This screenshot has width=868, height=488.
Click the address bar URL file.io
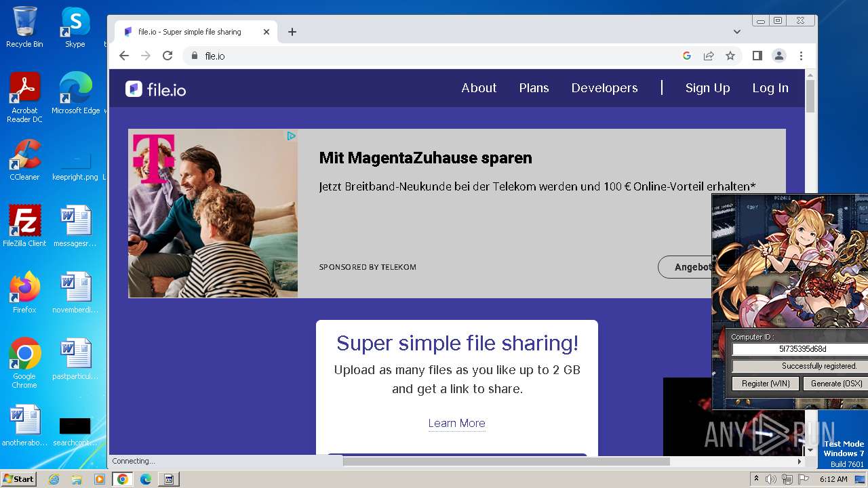click(x=215, y=56)
